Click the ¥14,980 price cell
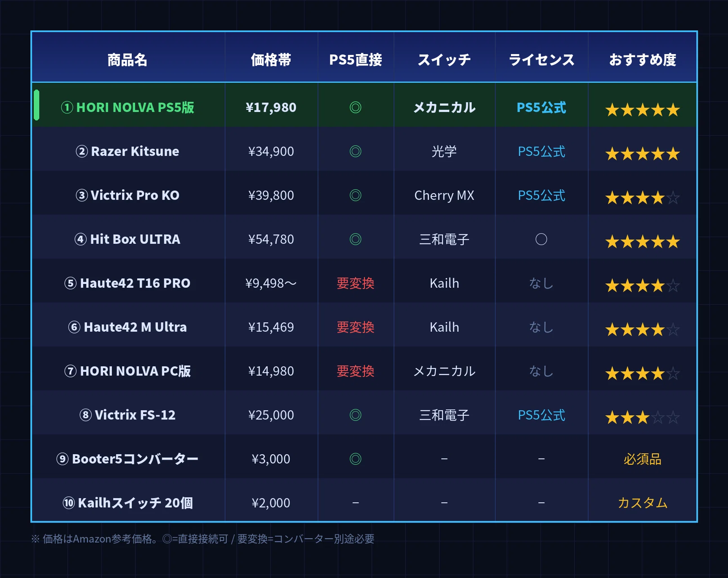728x578 pixels. [x=271, y=371]
